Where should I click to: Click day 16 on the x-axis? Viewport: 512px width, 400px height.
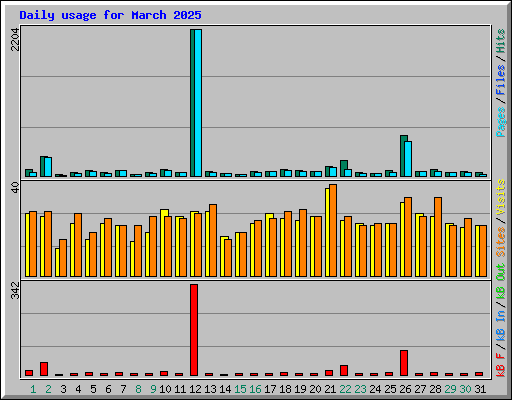point(255,389)
